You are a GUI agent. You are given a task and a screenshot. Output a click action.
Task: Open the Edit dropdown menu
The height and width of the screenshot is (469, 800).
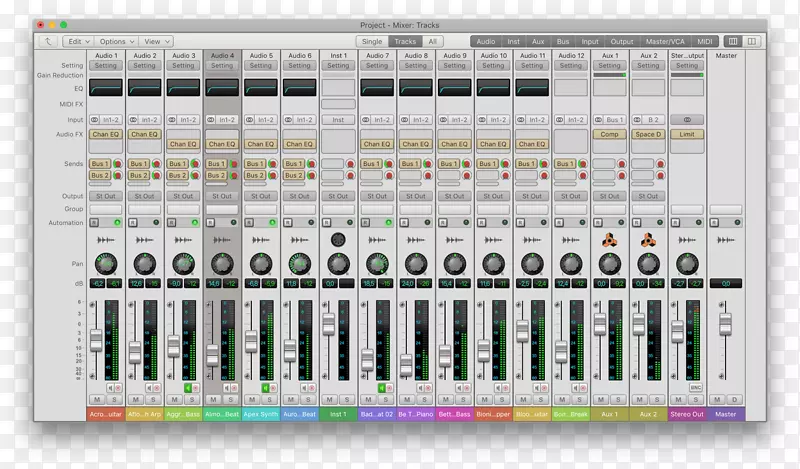coord(78,41)
